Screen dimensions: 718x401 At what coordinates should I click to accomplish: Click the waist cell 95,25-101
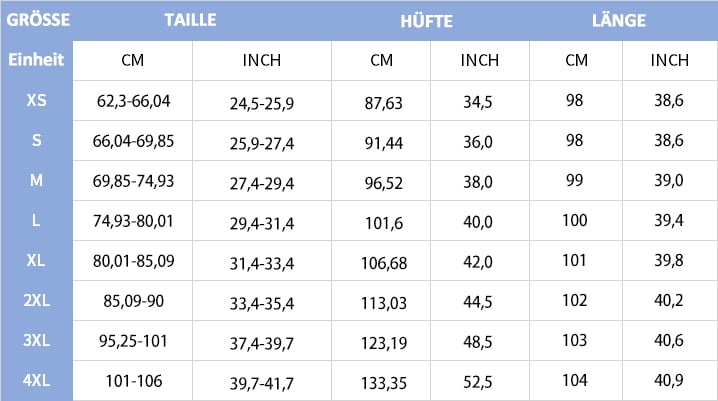coord(133,341)
